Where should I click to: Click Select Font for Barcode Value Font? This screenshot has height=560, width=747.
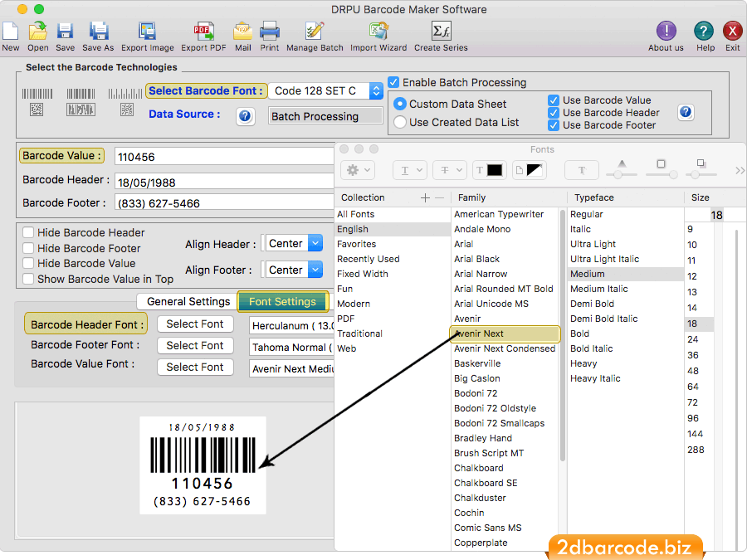click(x=195, y=368)
